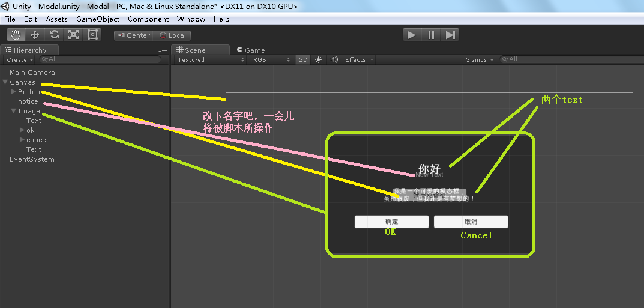This screenshot has height=308, width=644.
Task: Collapse the Canvas tree node
Action: [x=5, y=82]
